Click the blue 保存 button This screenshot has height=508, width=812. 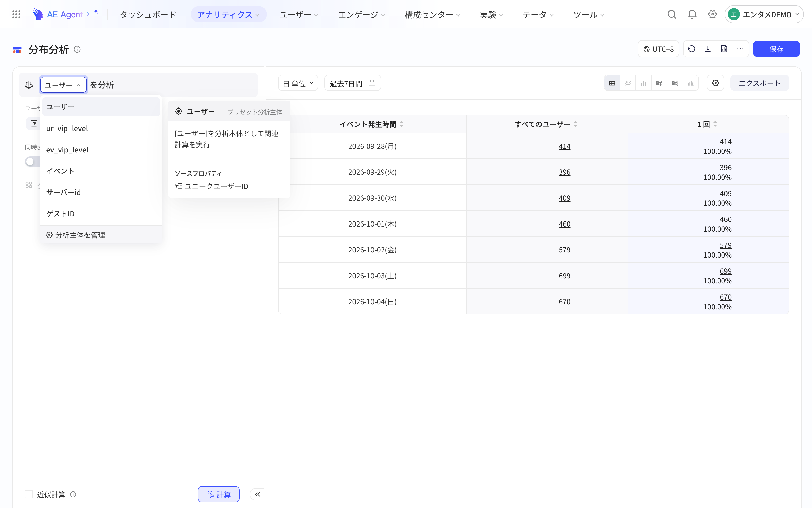776,49
